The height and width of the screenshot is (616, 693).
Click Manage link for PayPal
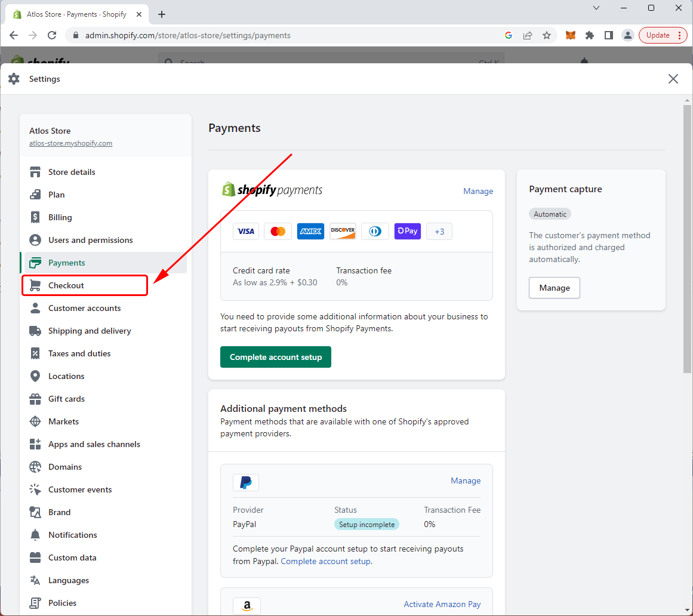pos(466,481)
